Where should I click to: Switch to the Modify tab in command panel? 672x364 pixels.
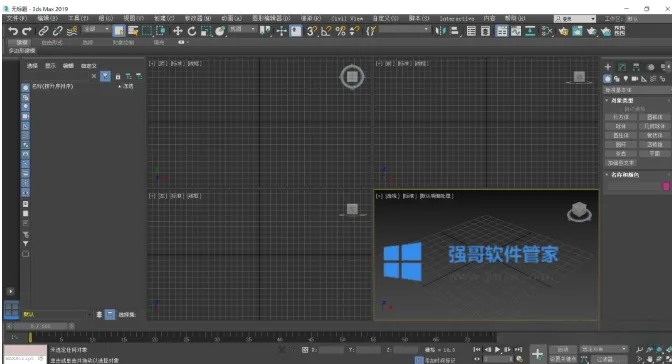[x=622, y=67]
